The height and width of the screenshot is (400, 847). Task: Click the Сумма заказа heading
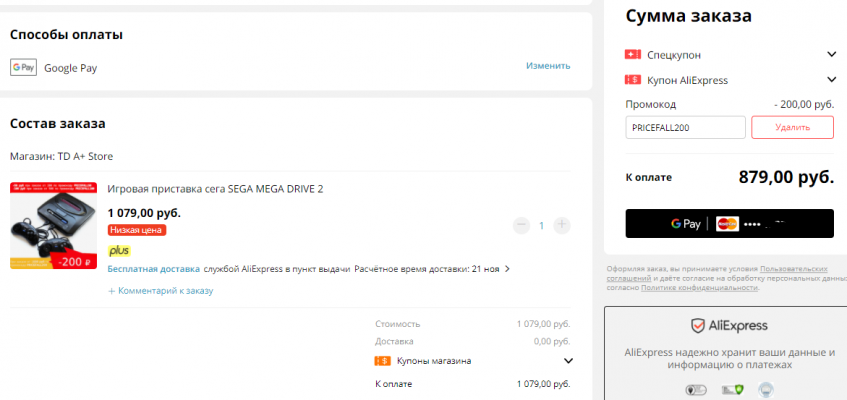(x=689, y=16)
